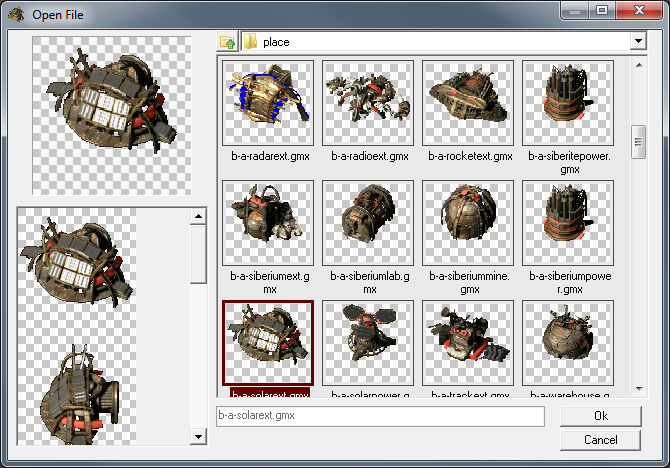The width and height of the screenshot is (670, 468).
Task: Select the b-a-radioext.gmx thumbnail
Action: point(368,103)
